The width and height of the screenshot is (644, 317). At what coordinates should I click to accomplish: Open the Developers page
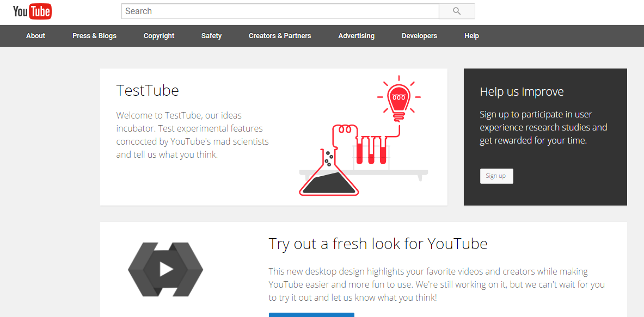(419, 36)
